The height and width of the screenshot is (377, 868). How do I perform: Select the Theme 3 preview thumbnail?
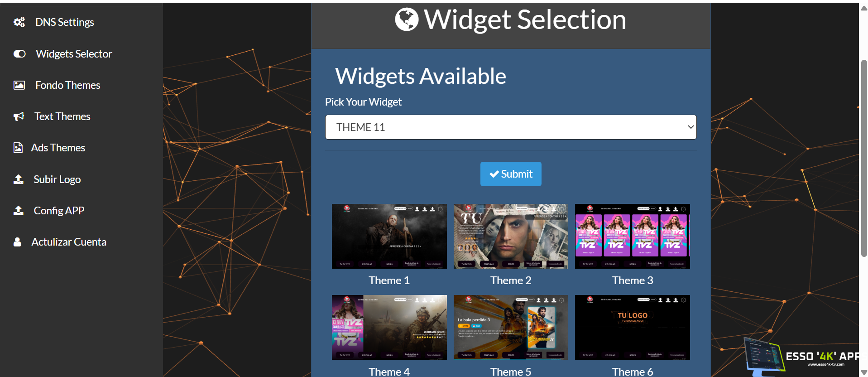[633, 236]
